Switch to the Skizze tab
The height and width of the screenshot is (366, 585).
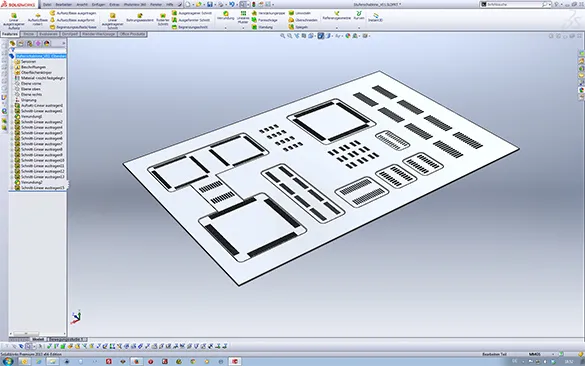pyautogui.click(x=29, y=34)
